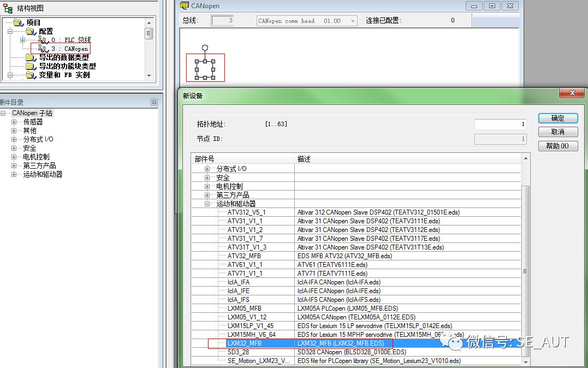
Task: Click structure view scroll-up arrow
Action: pyautogui.click(x=149, y=22)
